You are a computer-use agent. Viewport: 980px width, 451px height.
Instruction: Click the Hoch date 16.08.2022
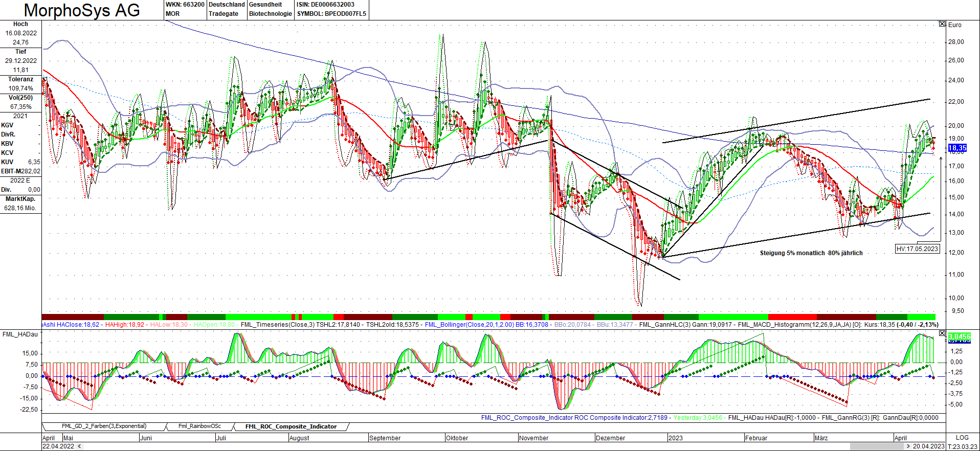point(21,33)
